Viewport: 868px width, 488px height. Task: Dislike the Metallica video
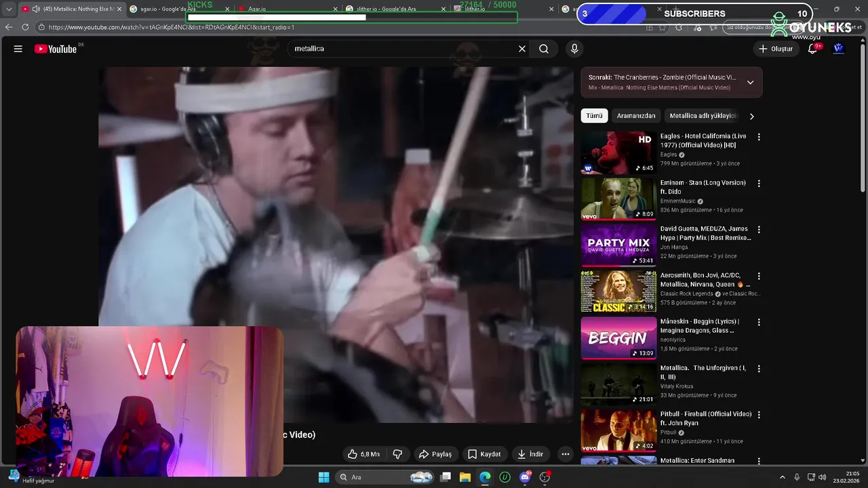coord(398,454)
